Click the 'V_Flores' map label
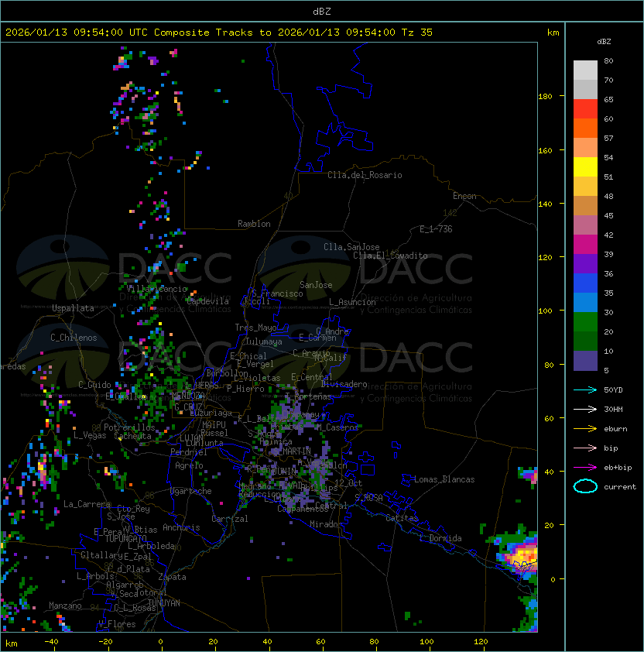 pyautogui.click(x=117, y=624)
